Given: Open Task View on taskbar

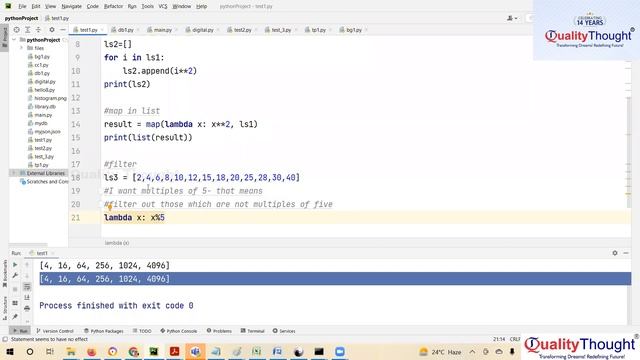Looking at the screenshot, I should point(50,351).
